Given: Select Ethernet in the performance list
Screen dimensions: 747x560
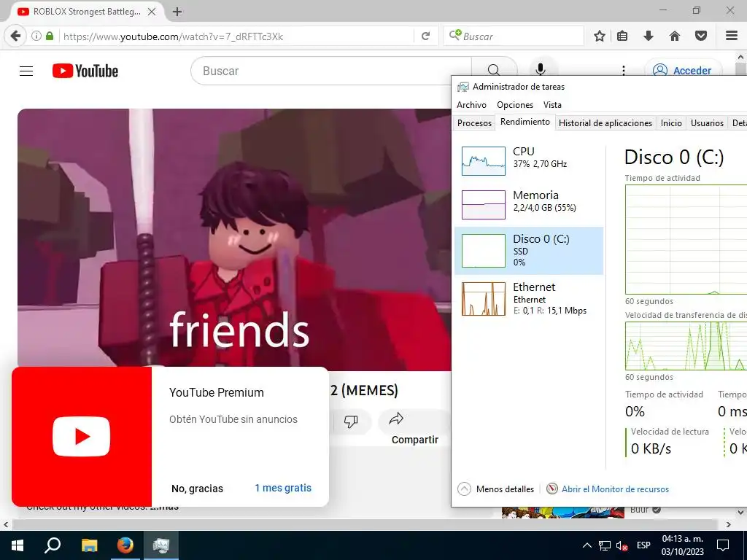Looking at the screenshot, I should [x=529, y=299].
